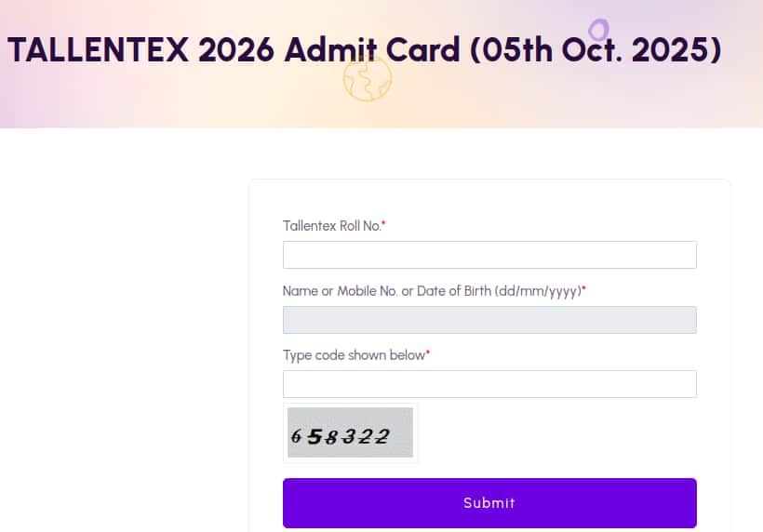Image resolution: width=763 pixels, height=532 pixels.
Task: Click the Submit button text label
Action: pos(489,503)
